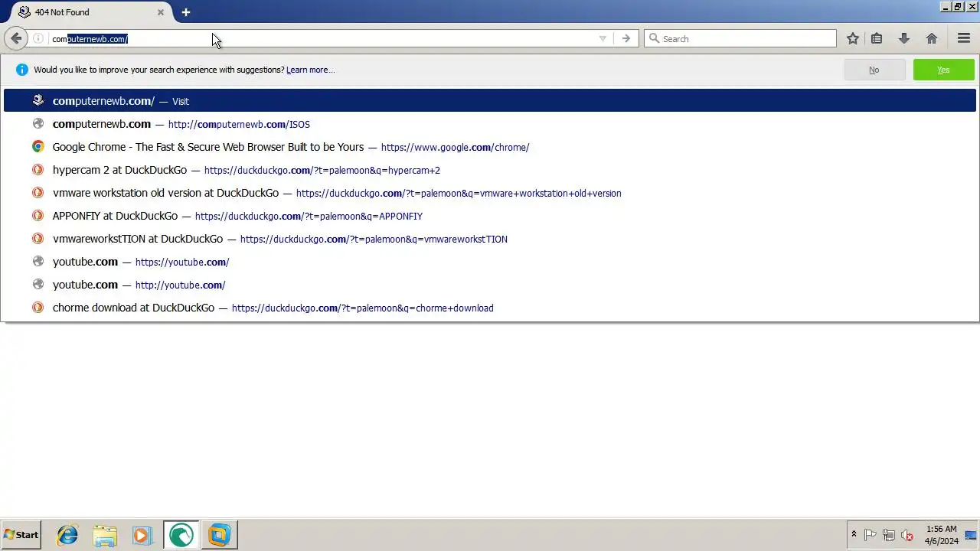This screenshot has width=980, height=551.
Task: Click DuckDuckGo icon beside hypercam 2 row
Action: click(38, 170)
